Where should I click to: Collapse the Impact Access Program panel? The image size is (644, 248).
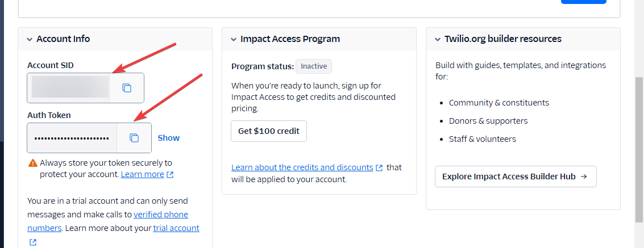234,39
